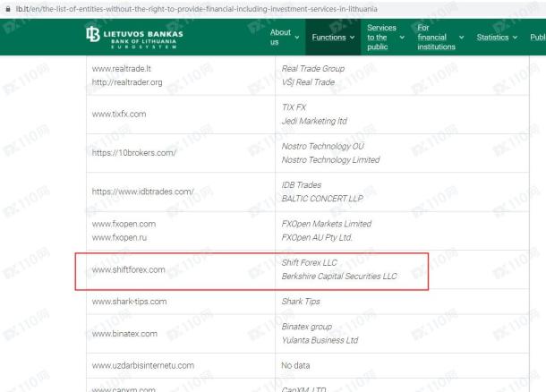The image size is (546, 392).
Task: Select FXOpen AU Pty Ltd. text
Action: click(317, 237)
